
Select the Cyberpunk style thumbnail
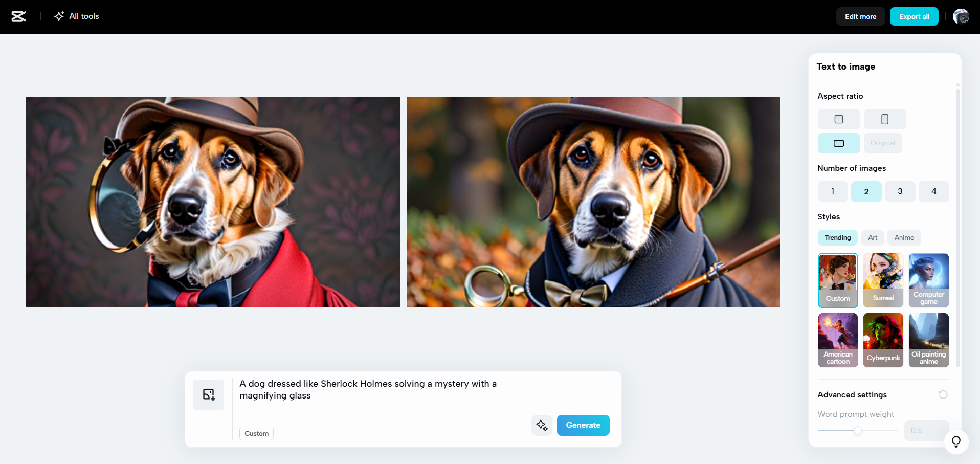(x=883, y=340)
